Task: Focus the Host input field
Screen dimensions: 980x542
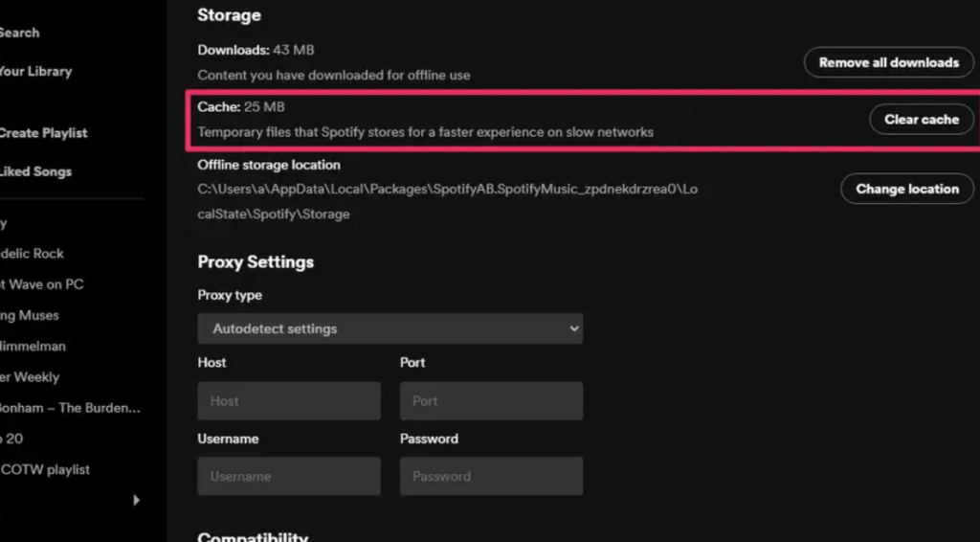Action: click(289, 400)
